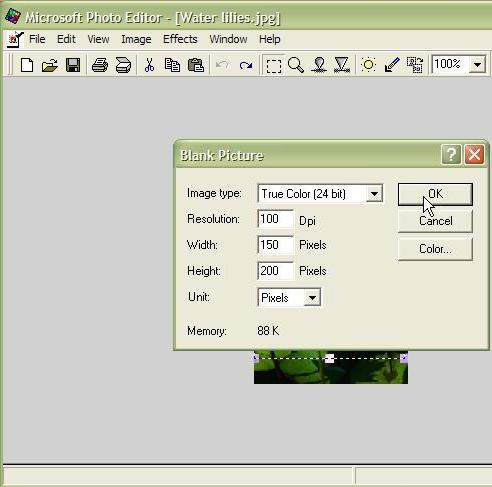Expand the Unit dropdown showing Pixels
The height and width of the screenshot is (487, 492).
[x=312, y=297]
